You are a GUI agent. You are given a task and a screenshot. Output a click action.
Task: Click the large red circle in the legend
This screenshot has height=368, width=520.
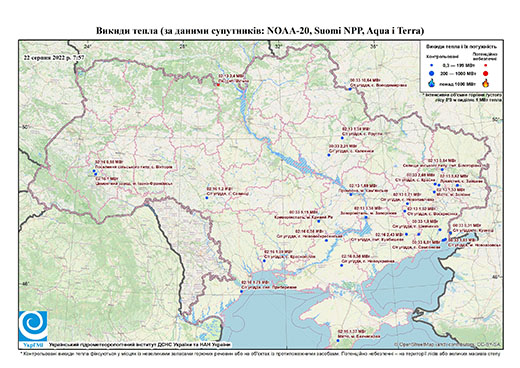click(x=486, y=73)
